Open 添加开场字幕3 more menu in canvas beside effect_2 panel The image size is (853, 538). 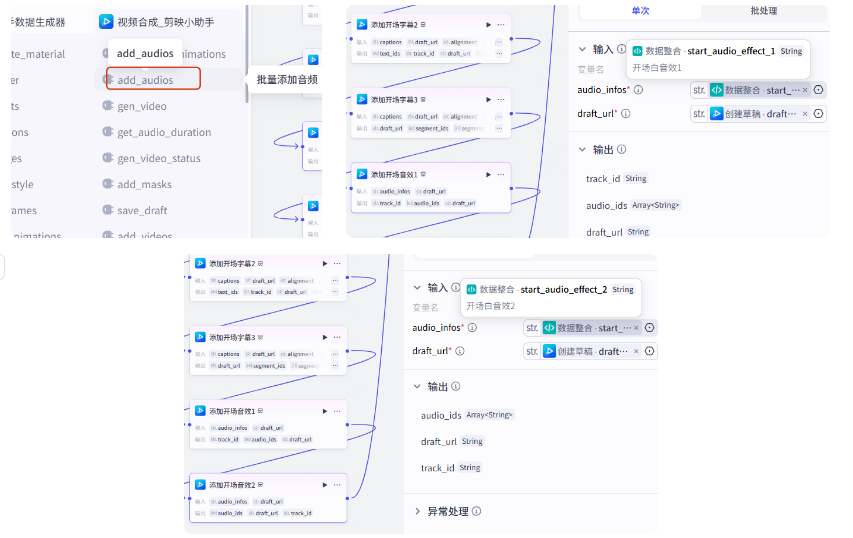337,337
